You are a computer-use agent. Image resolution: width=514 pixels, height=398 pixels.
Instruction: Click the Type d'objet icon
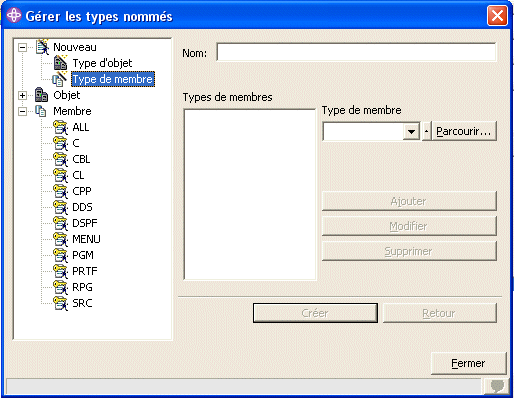pos(60,63)
